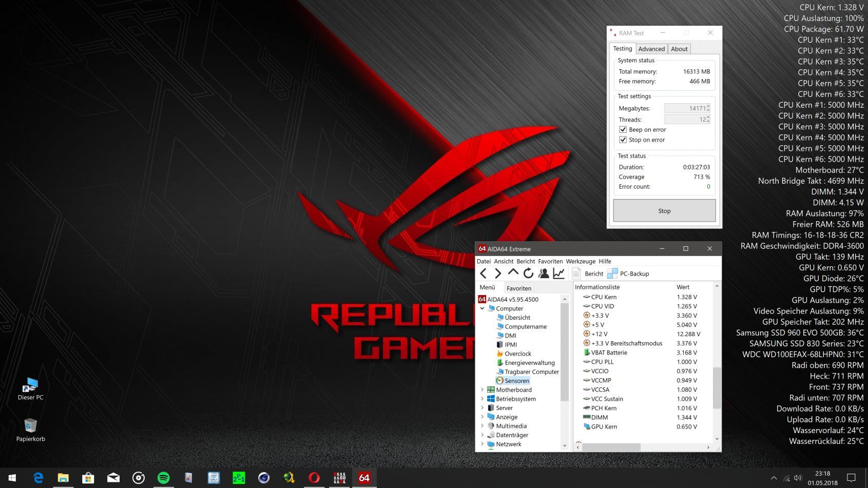Open the Hilfe menu
This screenshot has height=488, width=868.
(605, 261)
